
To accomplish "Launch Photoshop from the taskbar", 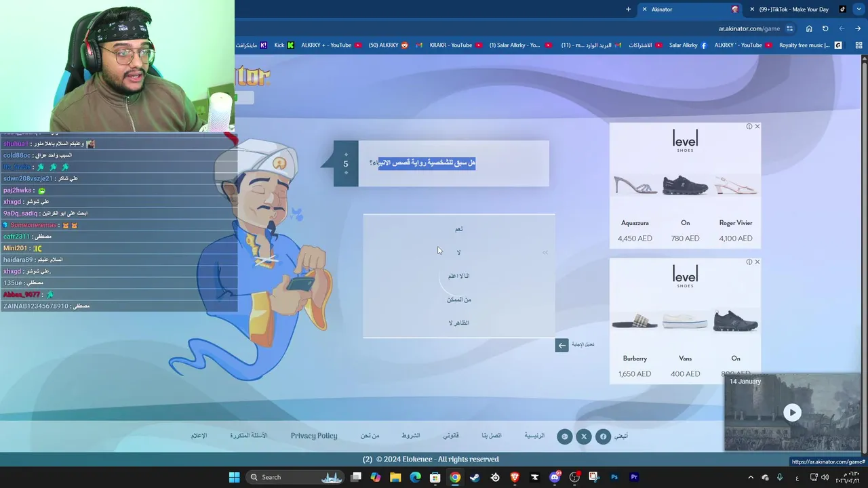I will [x=614, y=477].
